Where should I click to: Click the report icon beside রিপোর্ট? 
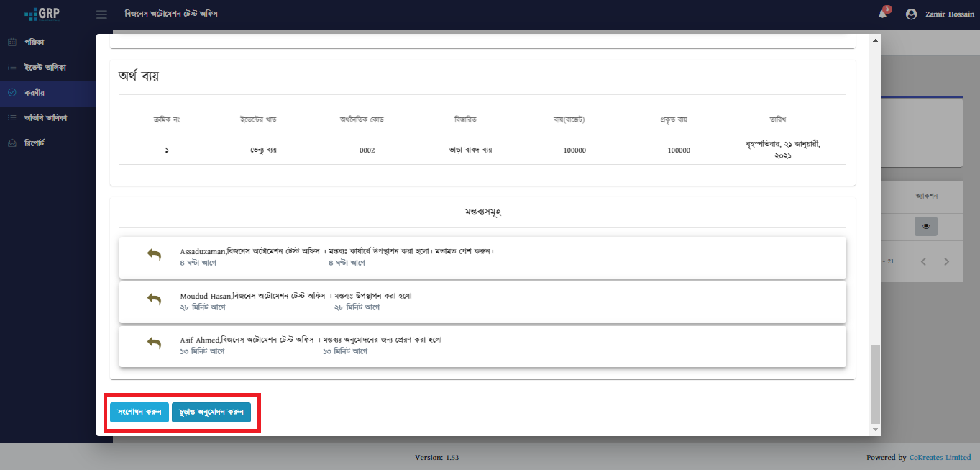(12, 143)
